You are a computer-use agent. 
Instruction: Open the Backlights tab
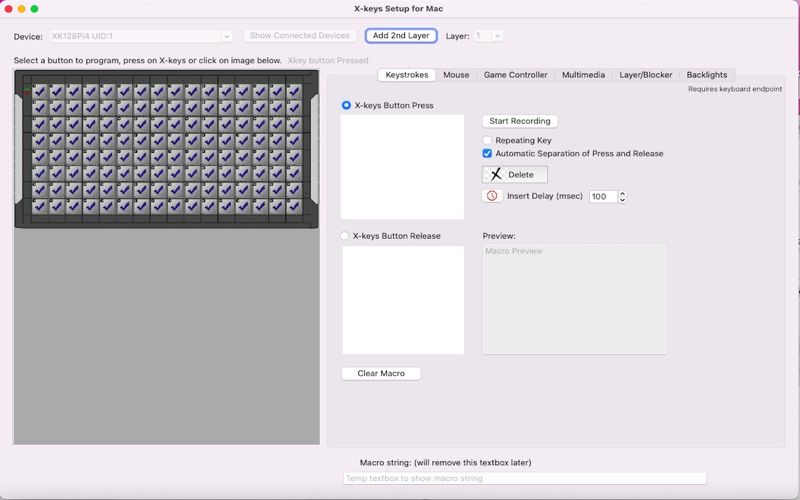pos(707,75)
